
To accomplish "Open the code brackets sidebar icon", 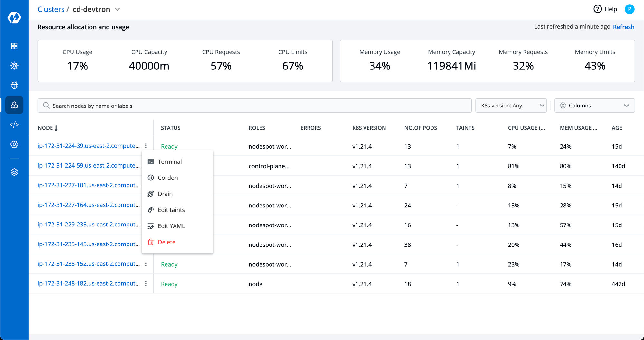I will coord(14,124).
